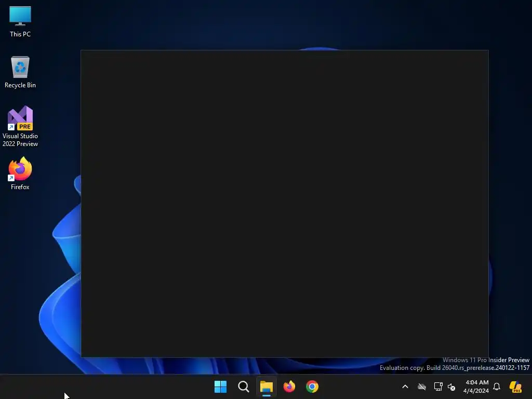Open OneDrive cloud icon in tray
This screenshot has height=399, width=532.
pos(422,387)
